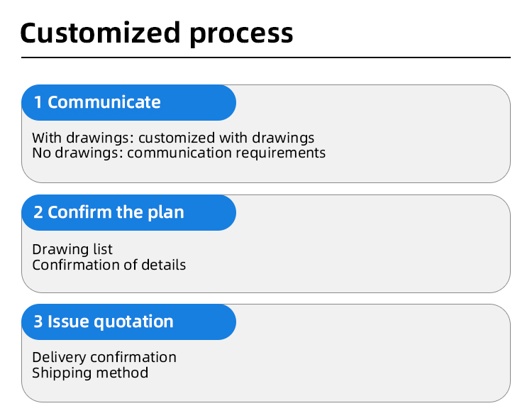
Task: Click the 'Drawing list' text
Action: [x=72, y=250]
